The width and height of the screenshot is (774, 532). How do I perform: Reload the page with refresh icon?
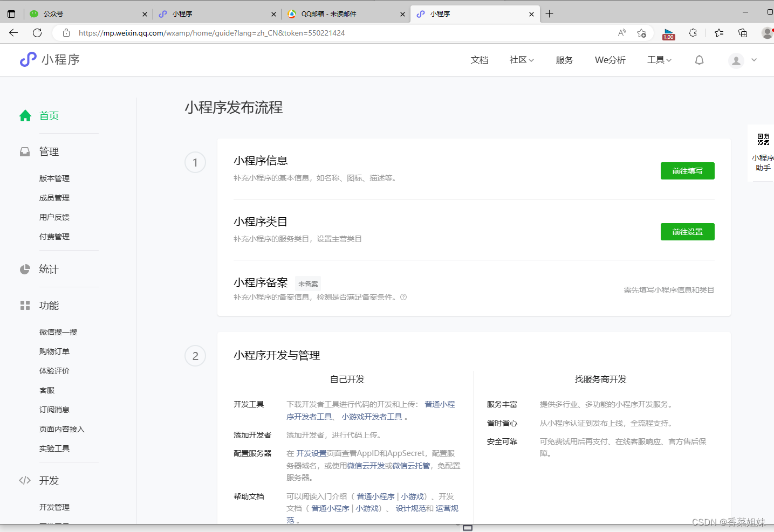coord(37,33)
